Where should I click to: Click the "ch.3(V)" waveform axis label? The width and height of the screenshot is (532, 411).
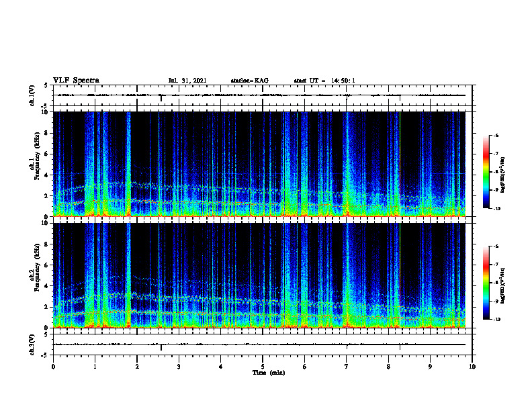(x=32, y=345)
